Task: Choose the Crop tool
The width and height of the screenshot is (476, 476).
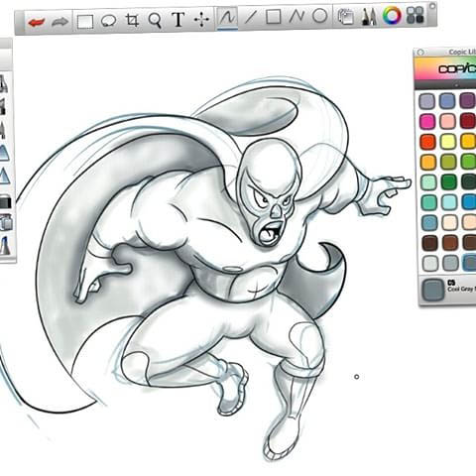Action: [x=132, y=21]
